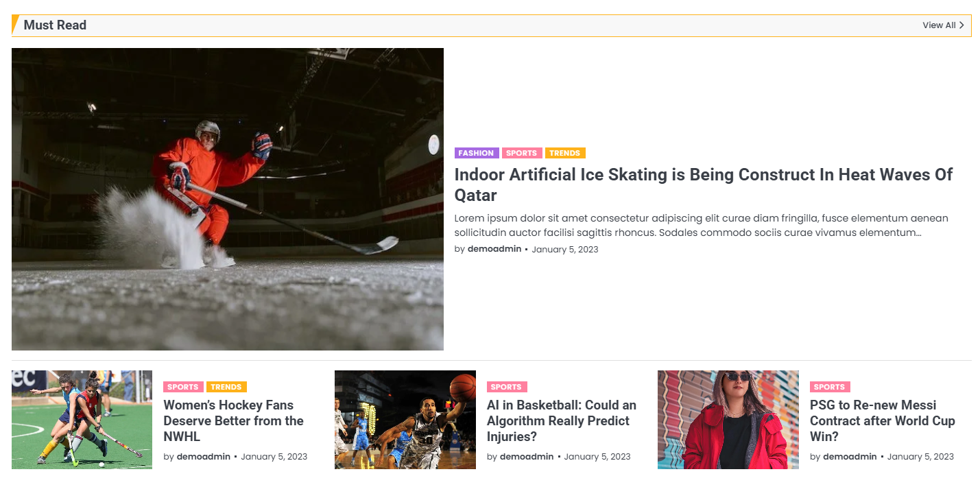
Task: Click demoadmin author under PSG Messi article
Action: [x=850, y=456]
